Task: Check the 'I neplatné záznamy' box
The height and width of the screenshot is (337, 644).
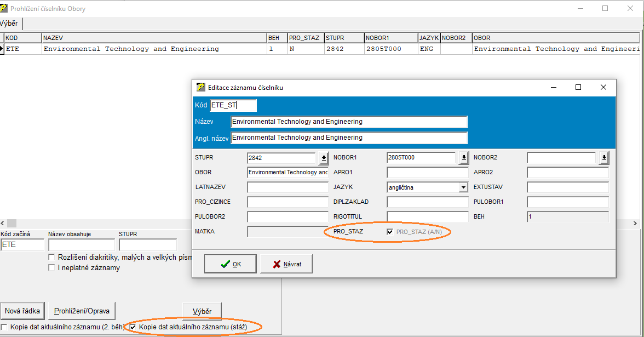Action: pyautogui.click(x=51, y=268)
